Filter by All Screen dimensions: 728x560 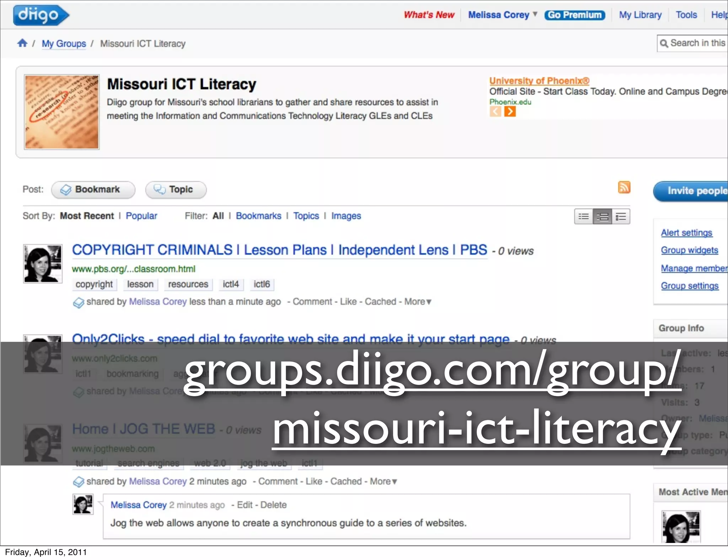click(218, 216)
